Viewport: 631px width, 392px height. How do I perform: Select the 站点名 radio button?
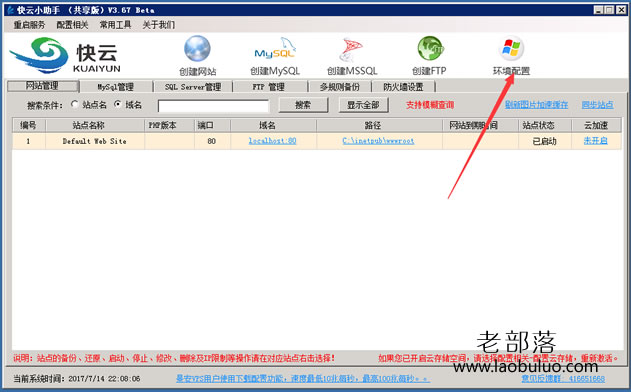coord(74,104)
